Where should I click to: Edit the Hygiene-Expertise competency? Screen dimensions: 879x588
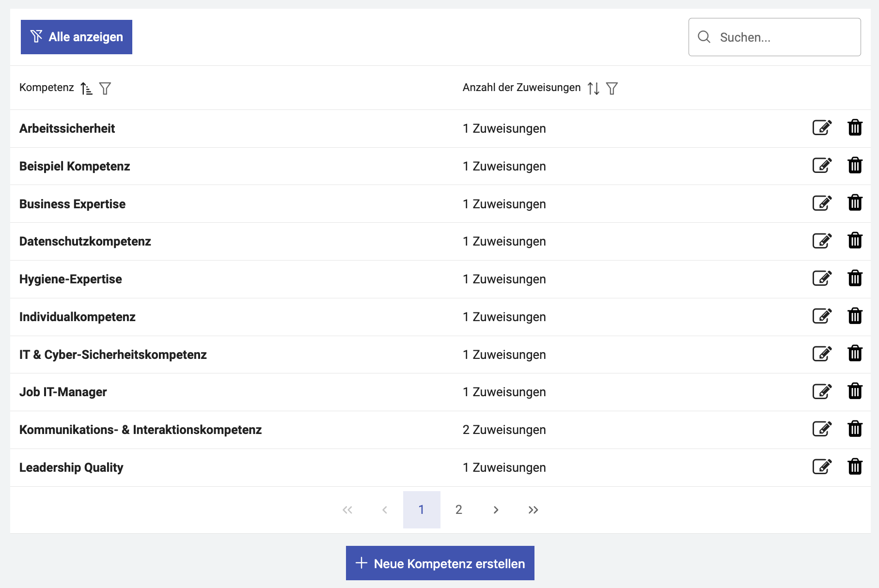click(x=822, y=279)
